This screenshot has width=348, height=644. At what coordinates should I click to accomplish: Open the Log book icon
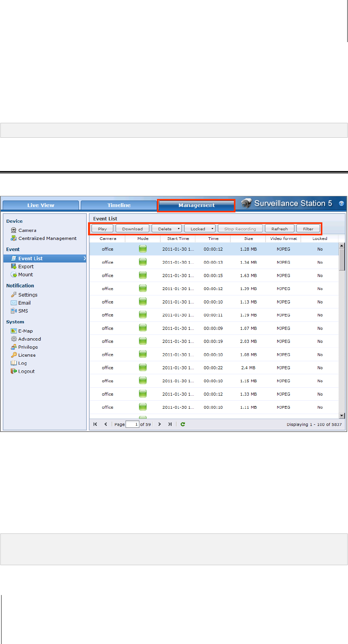click(x=14, y=363)
